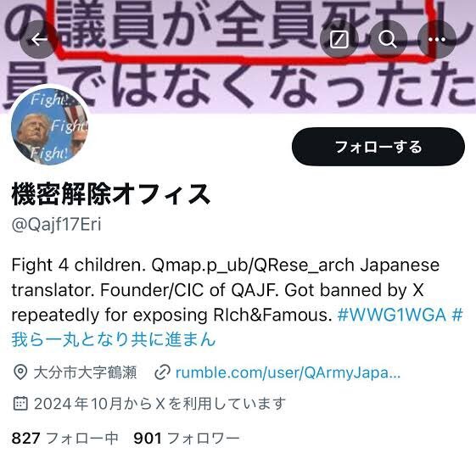
Task: Open the rumble.com/user/QArmyJapa link
Action: 288,372
